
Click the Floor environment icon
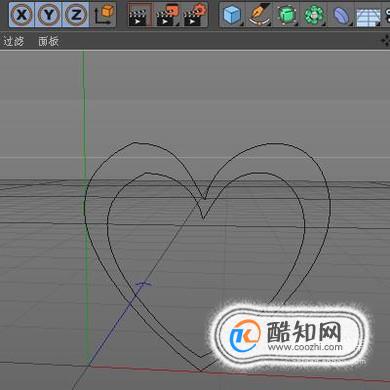(x=368, y=16)
